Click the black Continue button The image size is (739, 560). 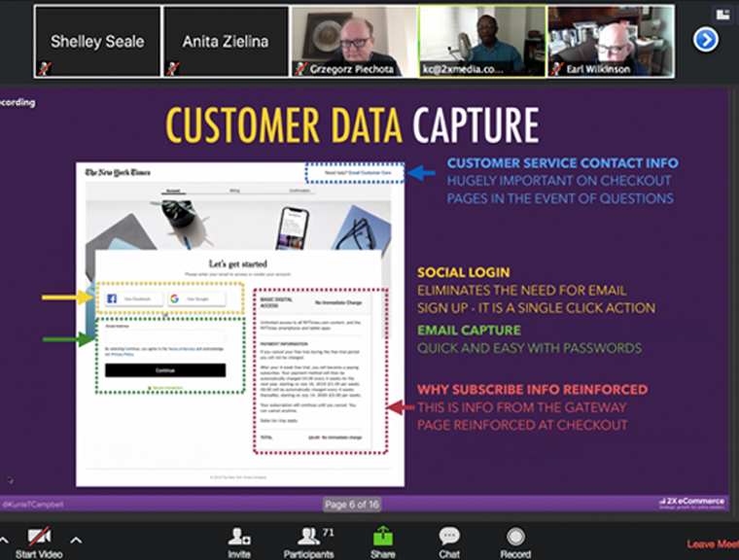click(x=165, y=370)
